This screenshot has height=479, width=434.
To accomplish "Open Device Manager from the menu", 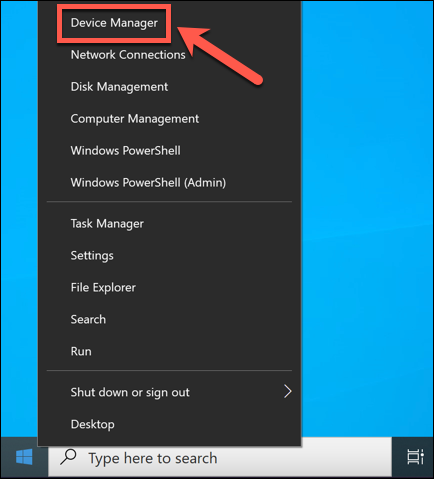I will [x=114, y=23].
